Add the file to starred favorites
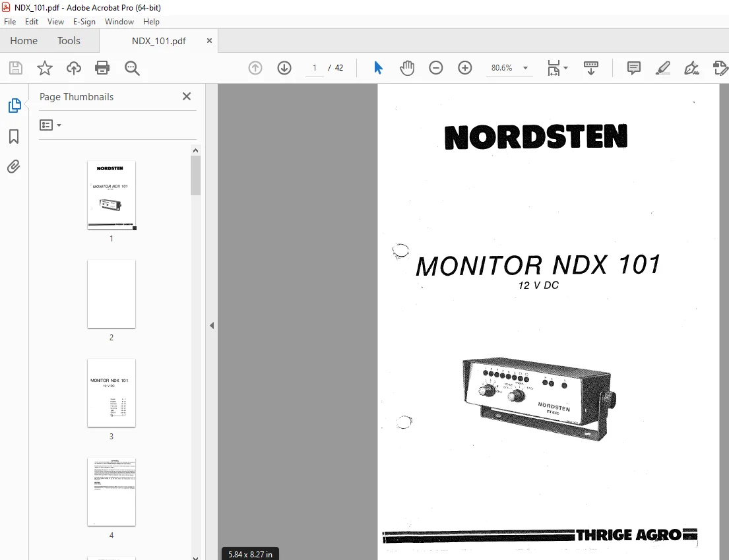 pyautogui.click(x=45, y=68)
